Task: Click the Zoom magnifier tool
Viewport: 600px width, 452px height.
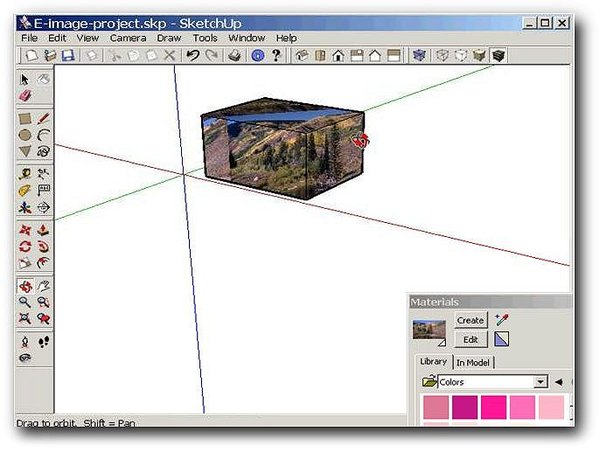Action: point(25,301)
